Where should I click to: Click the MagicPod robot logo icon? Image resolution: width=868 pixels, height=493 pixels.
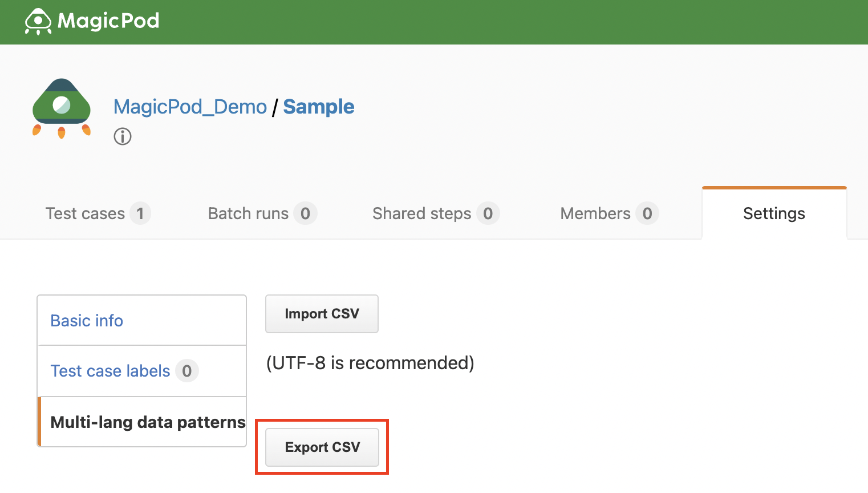click(x=38, y=22)
